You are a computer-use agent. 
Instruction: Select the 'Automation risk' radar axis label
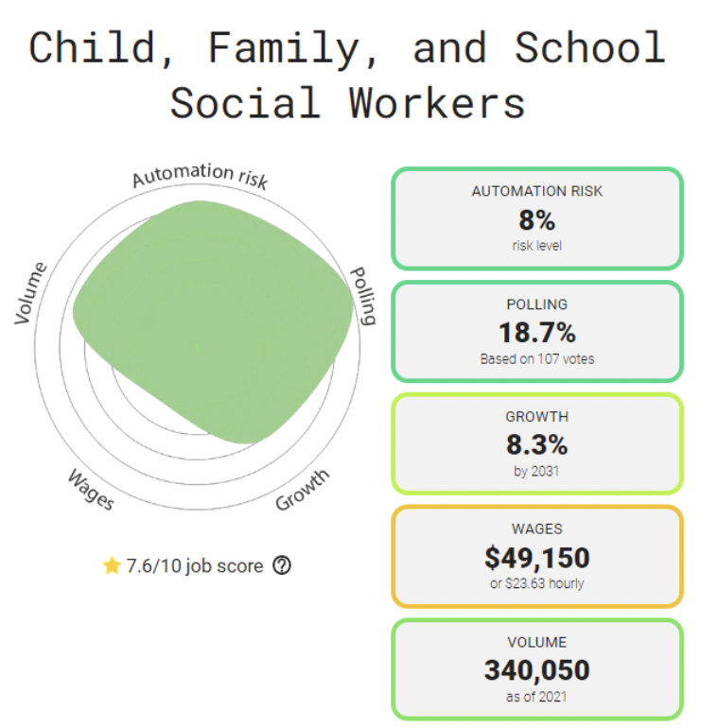click(200, 176)
